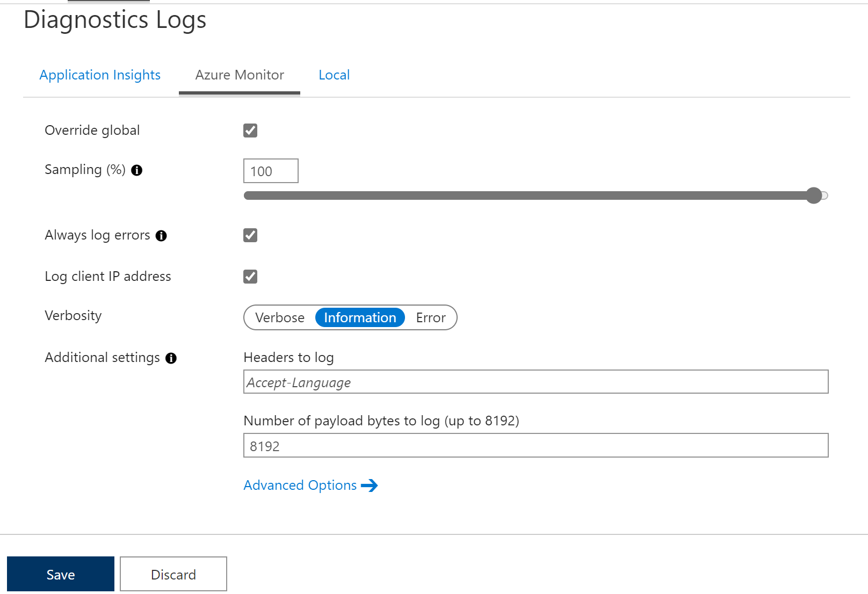Switch to the Application Insights tab
The width and height of the screenshot is (868, 594).
coord(100,75)
